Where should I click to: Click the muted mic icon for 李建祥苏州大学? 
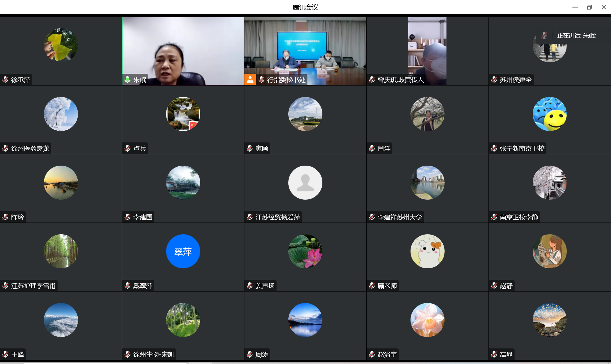tap(372, 217)
